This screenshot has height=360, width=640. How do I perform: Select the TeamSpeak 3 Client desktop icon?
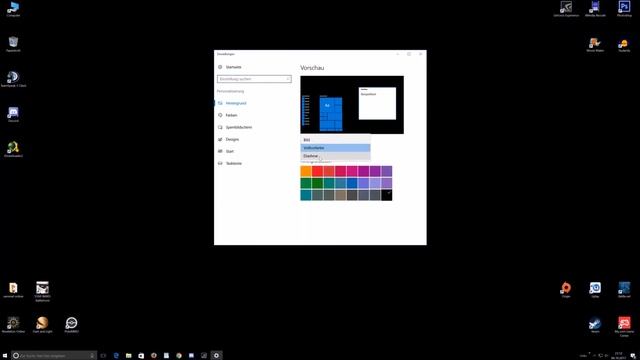(13, 79)
